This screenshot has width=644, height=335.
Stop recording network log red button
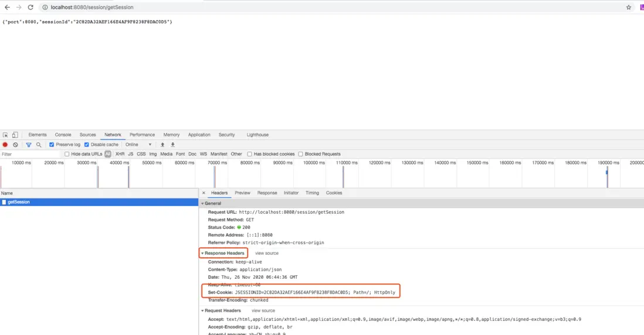point(5,145)
